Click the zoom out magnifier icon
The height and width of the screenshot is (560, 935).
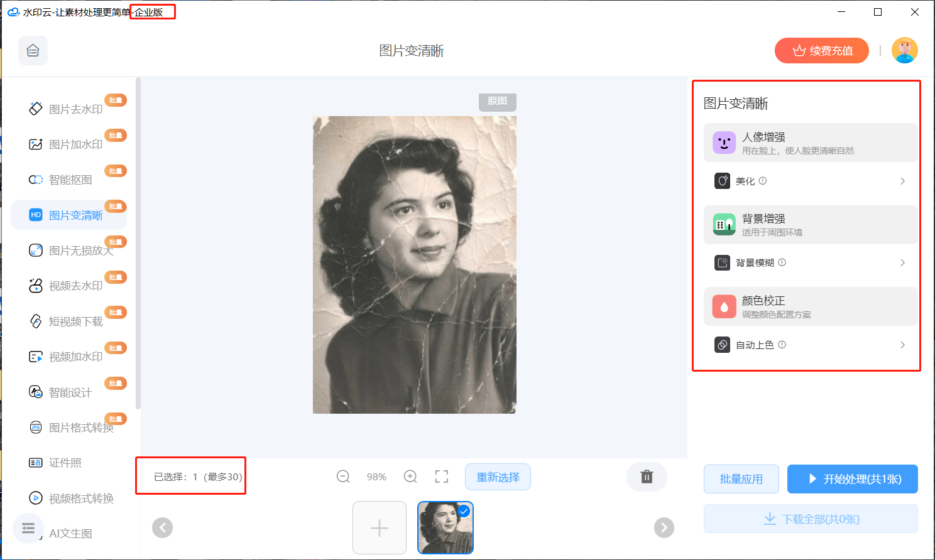pos(343,477)
